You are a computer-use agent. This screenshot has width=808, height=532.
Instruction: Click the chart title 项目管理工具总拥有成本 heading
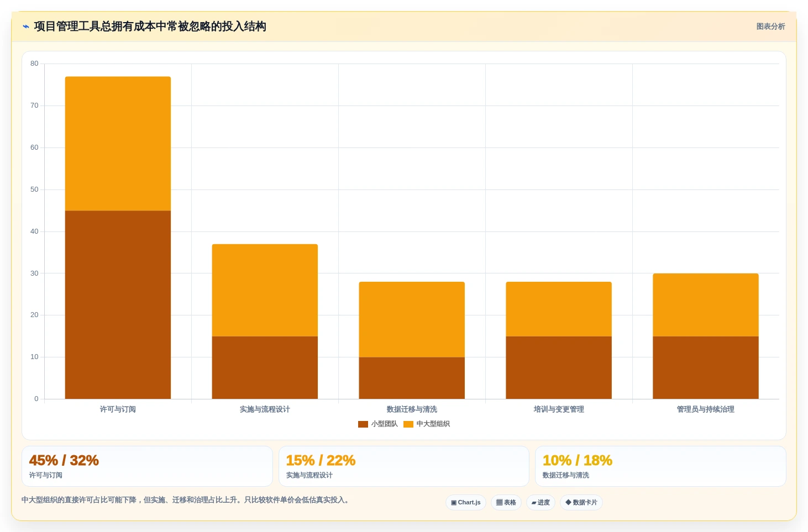150,27
